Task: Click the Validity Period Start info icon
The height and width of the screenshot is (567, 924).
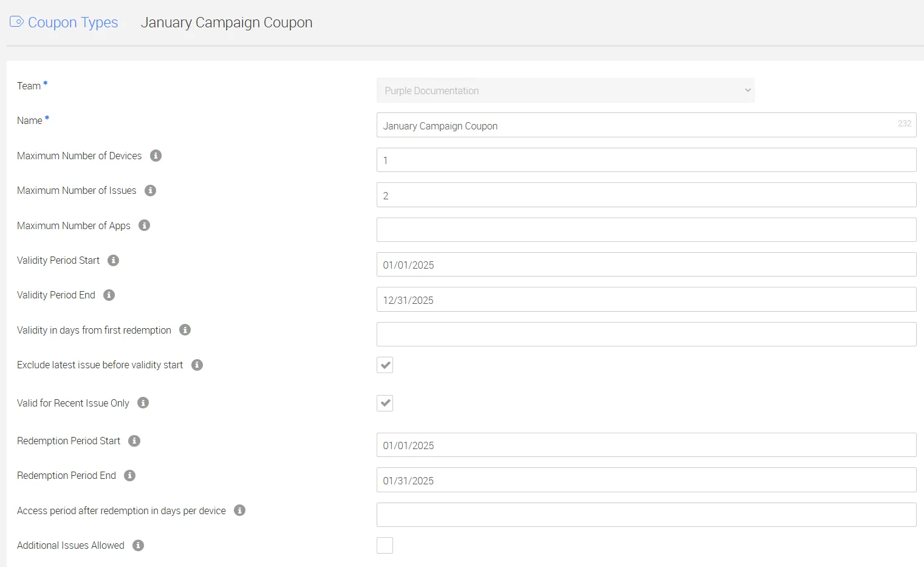Action: [x=114, y=260]
